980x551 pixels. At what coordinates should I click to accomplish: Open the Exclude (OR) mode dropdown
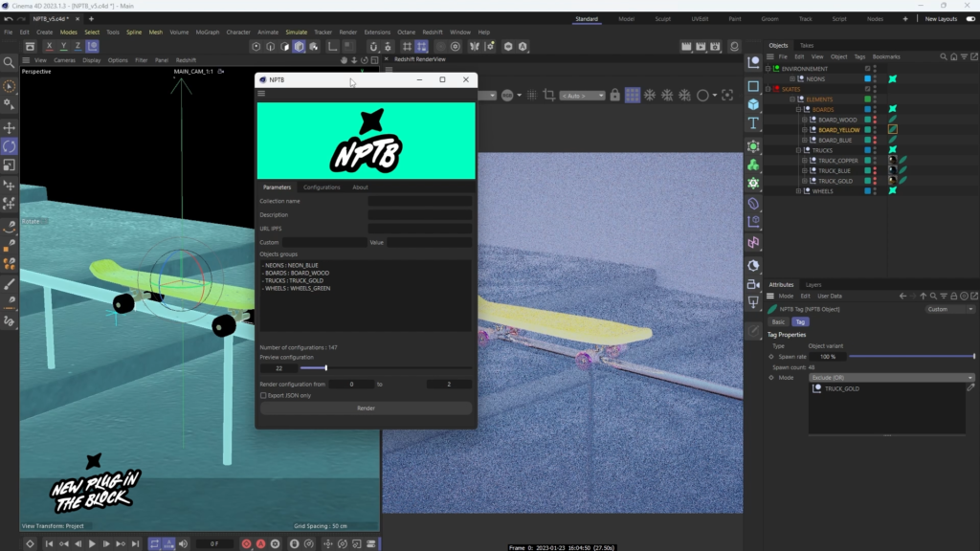click(892, 377)
